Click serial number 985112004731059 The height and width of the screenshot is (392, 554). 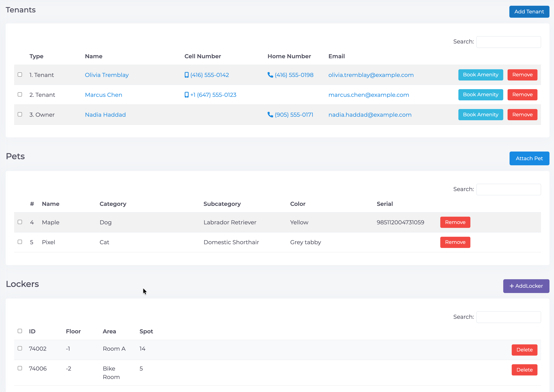(x=400, y=222)
